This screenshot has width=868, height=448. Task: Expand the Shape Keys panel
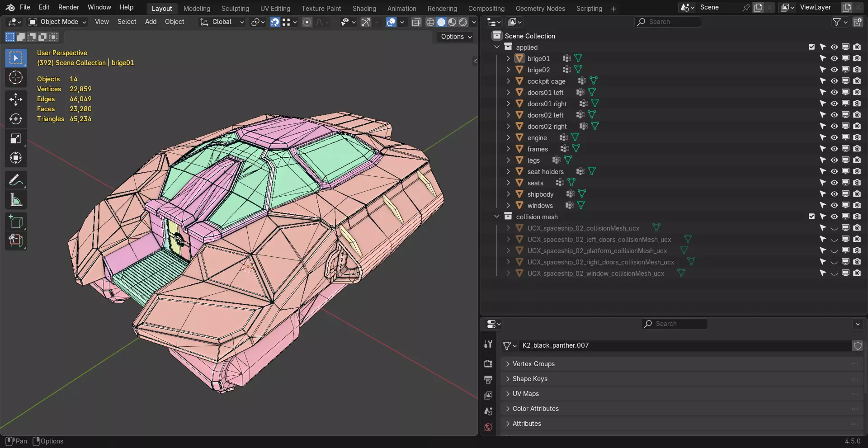(x=682, y=379)
